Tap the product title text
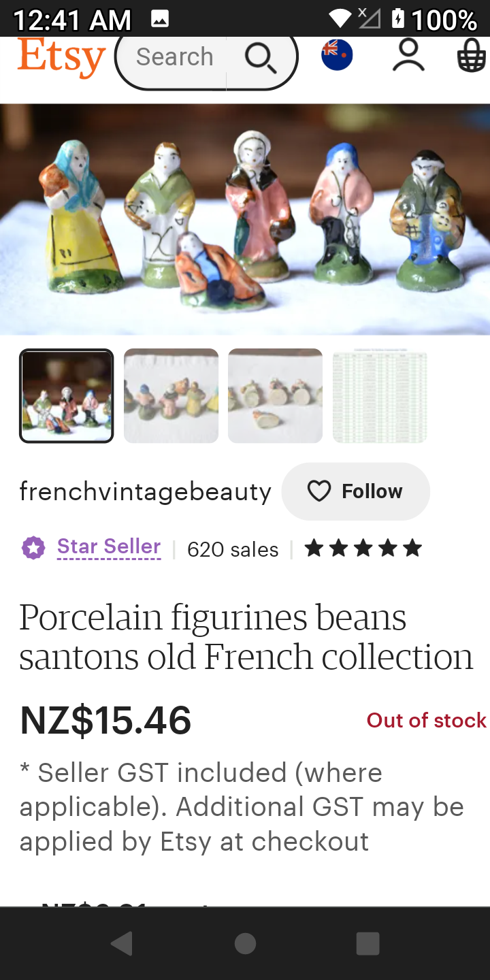Image resolution: width=490 pixels, height=980 pixels. pos(246,637)
